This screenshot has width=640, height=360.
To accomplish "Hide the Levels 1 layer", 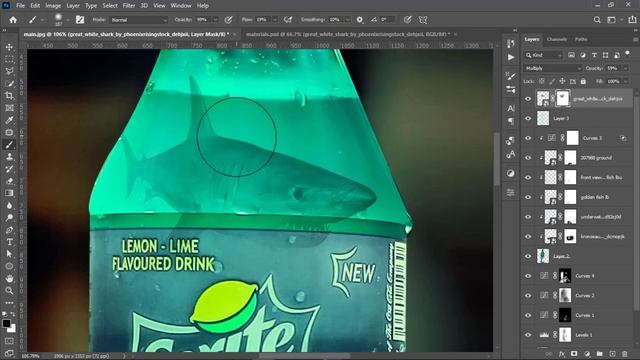I will click(528, 335).
